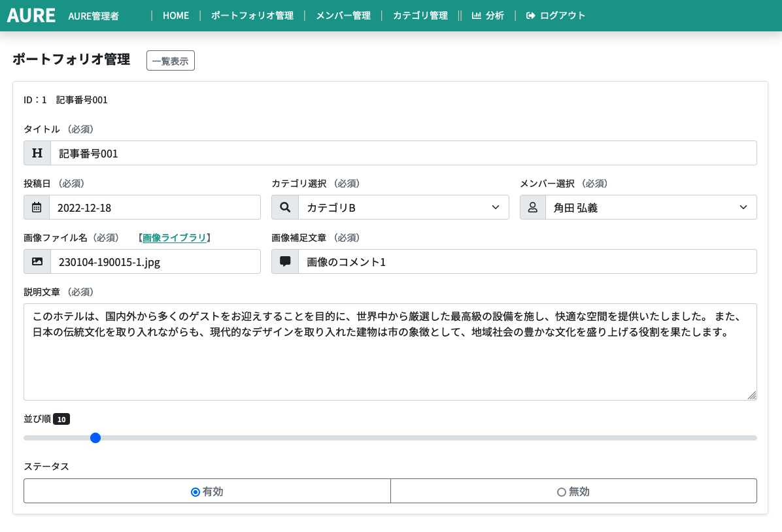The width and height of the screenshot is (782, 532).
Task: Click the 並び順 slider handle
Action: point(95,438)
